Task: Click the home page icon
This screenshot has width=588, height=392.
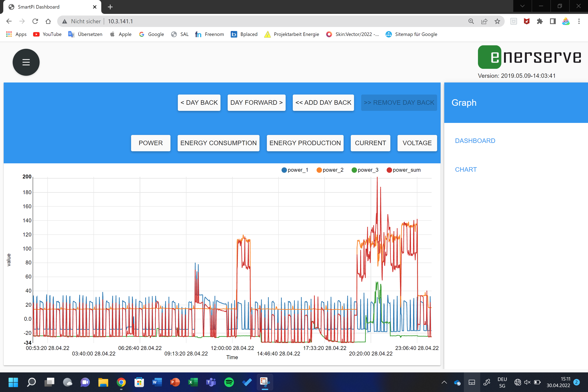Action: tap(48, 21)
